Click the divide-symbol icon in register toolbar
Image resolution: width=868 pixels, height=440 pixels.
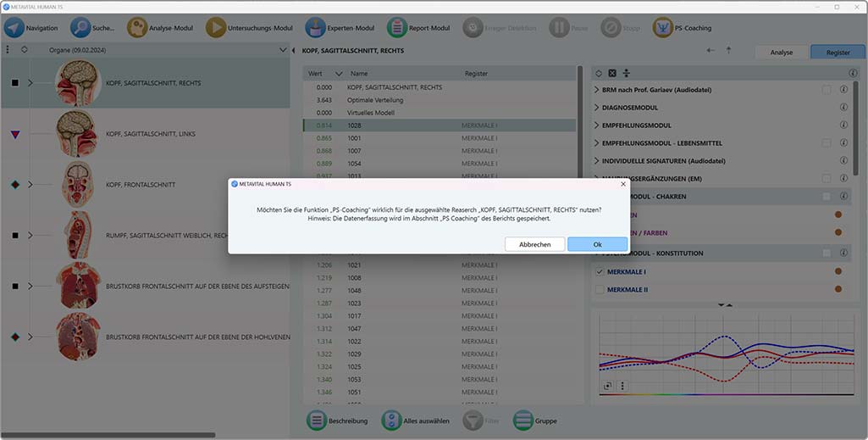pos(626,73)
